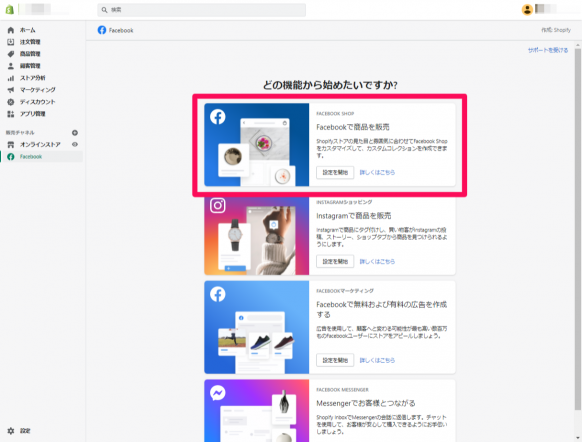This screenshot has height=442, width=582.
Task: Click the Shopify logo icon
Action: pos(10,9)
